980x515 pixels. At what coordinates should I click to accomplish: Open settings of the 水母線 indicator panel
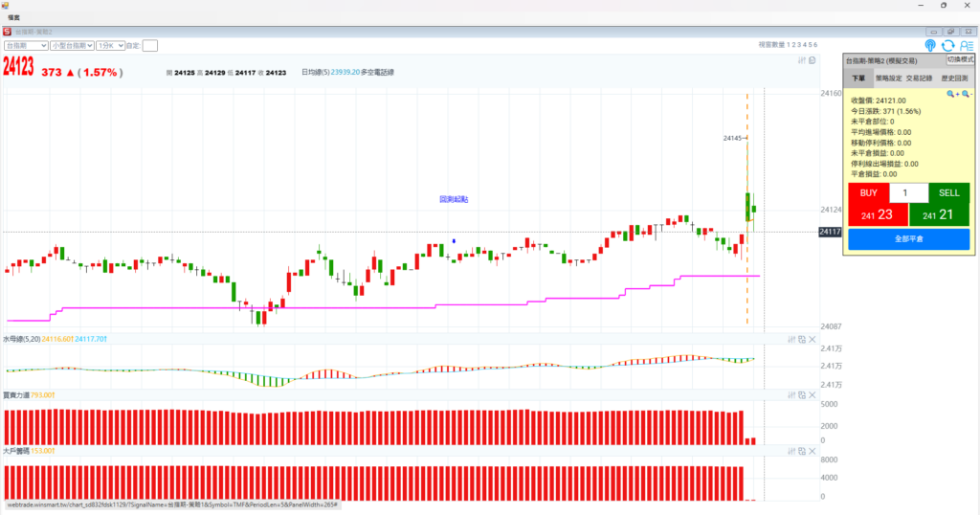pyautogui.click(x=791, y=339)
